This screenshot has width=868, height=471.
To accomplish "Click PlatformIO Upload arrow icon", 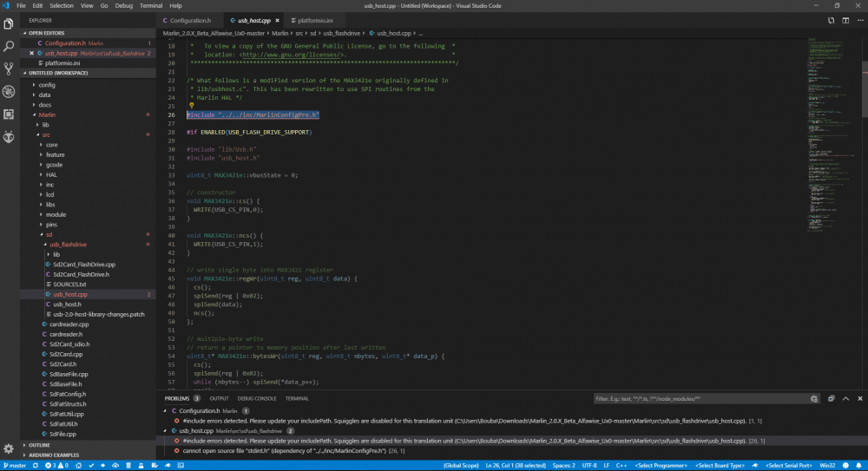I will click(x=103, y=466).
